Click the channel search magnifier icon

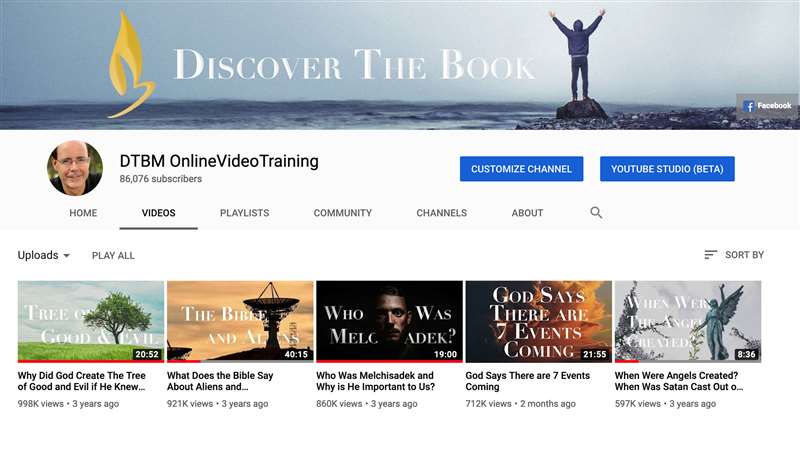(x=596, y=213)
